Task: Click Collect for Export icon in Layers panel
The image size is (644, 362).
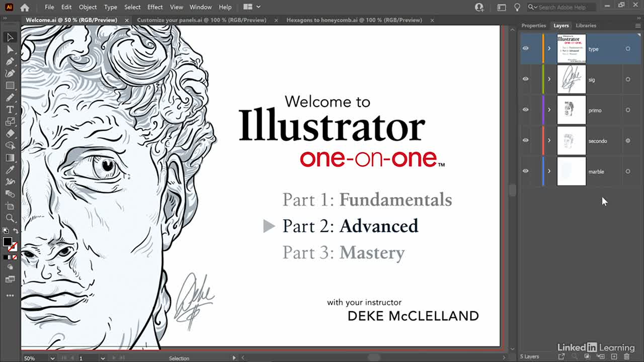Action: point(562,356)
